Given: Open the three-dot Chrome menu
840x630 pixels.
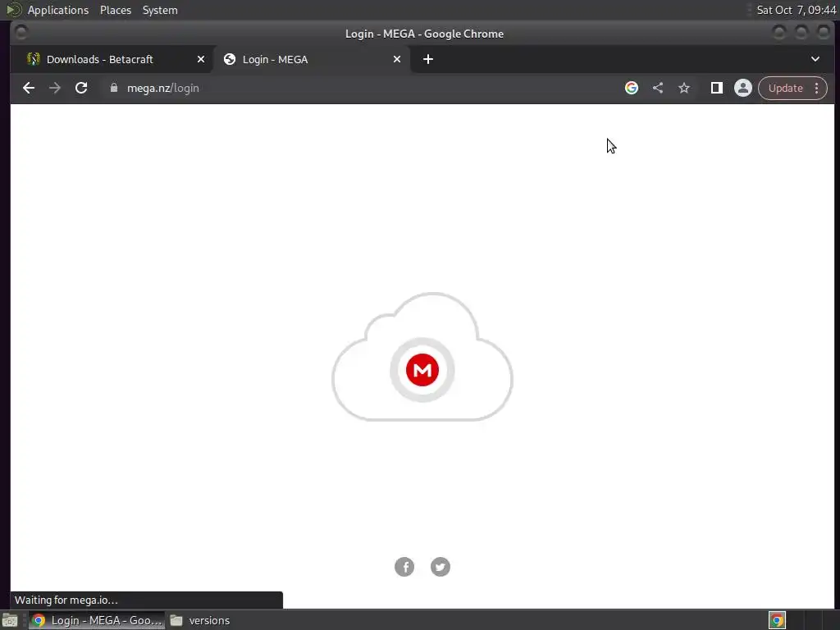Looking at the screenshot, I should 817,89.
